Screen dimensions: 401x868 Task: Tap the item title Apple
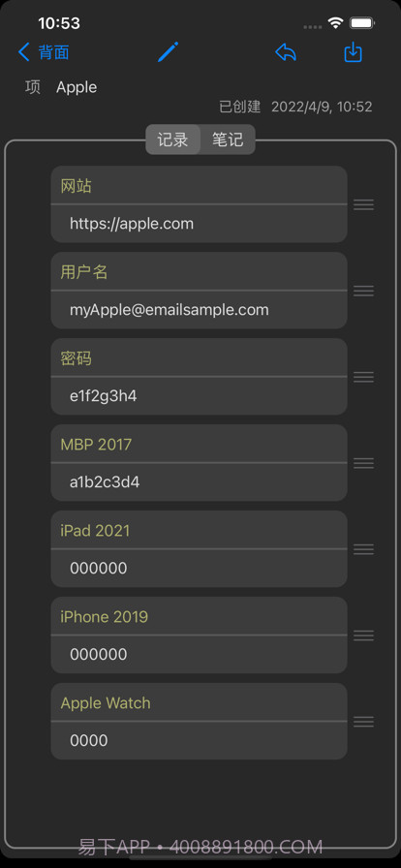tap(77, 87)
